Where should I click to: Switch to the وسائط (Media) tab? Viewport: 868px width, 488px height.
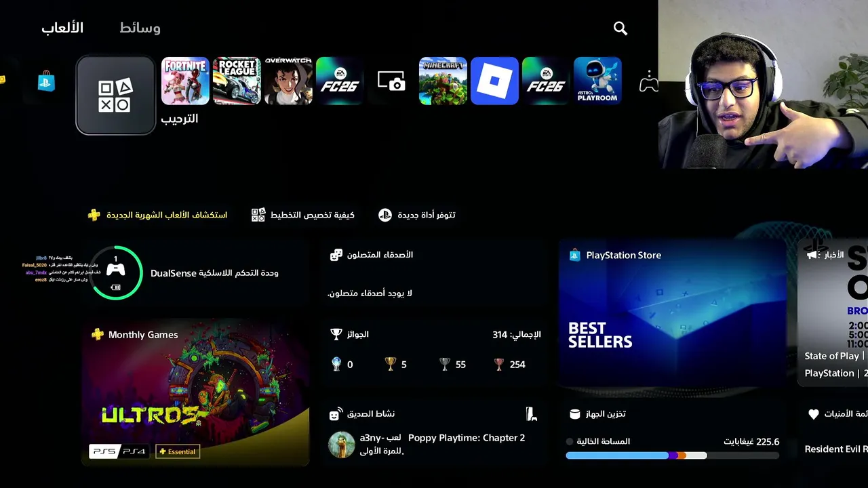click(x=140, y=28)
